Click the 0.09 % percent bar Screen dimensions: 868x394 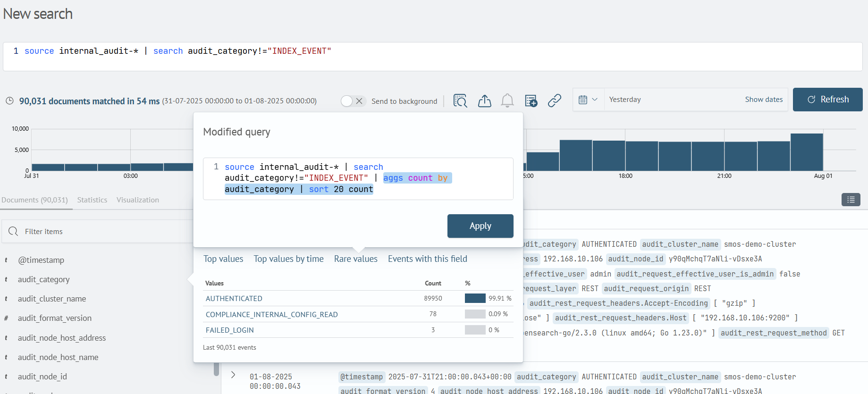(475, 314)
